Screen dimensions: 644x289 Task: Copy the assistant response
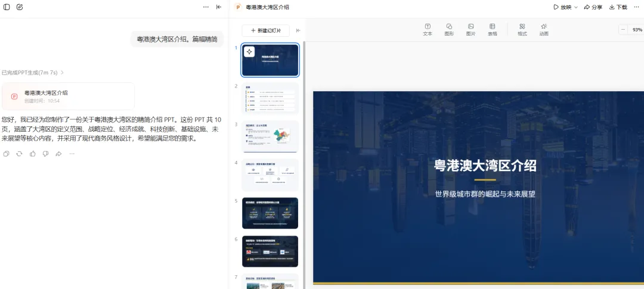pos(6,154)
